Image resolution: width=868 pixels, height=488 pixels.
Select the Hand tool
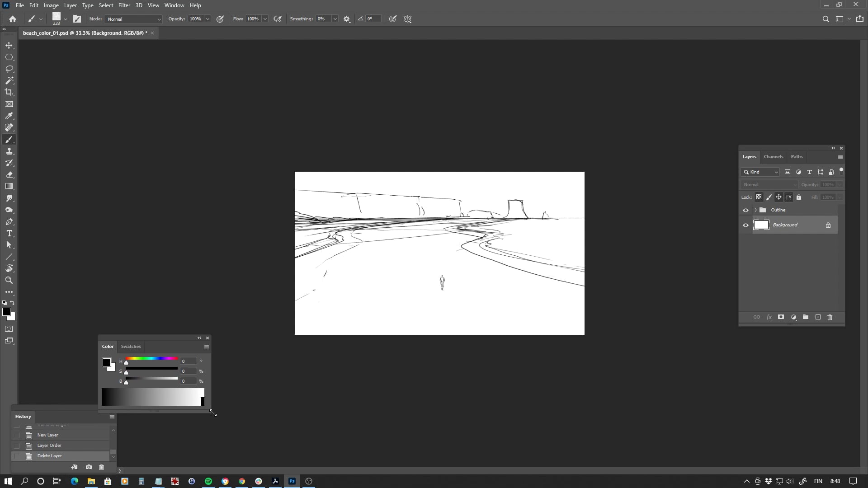9,268
